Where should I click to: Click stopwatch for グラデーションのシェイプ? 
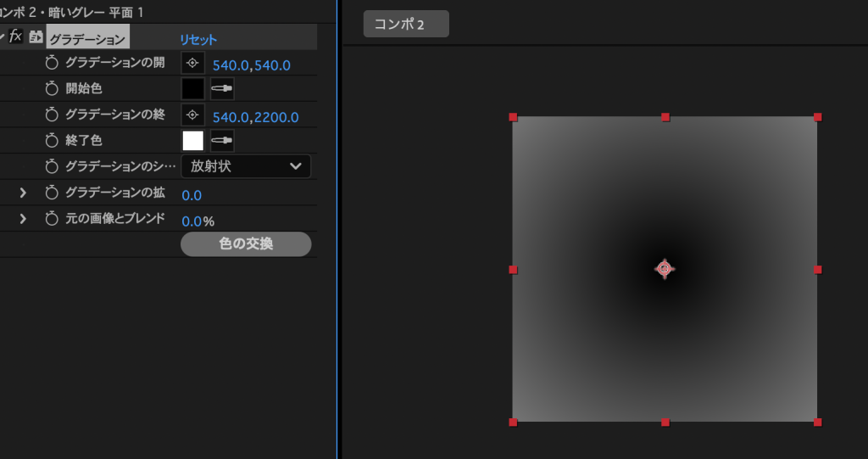pos(52,166)
